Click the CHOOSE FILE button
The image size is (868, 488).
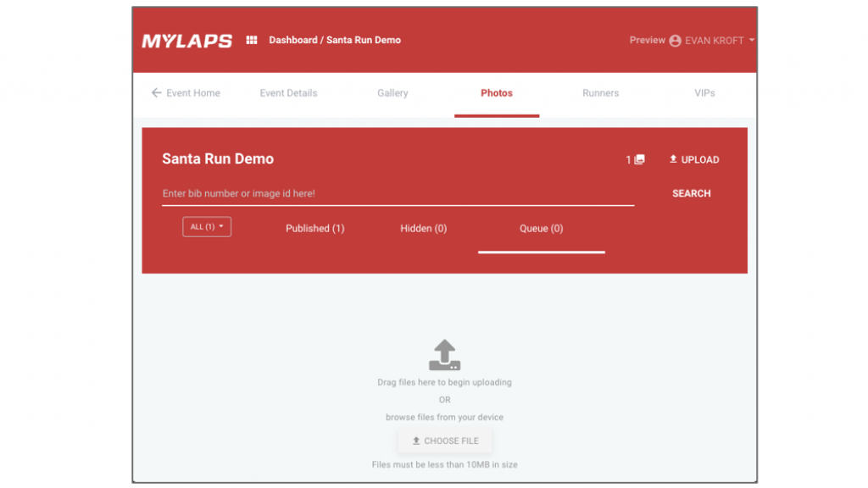pyautogui.click(x=445, y=441)
